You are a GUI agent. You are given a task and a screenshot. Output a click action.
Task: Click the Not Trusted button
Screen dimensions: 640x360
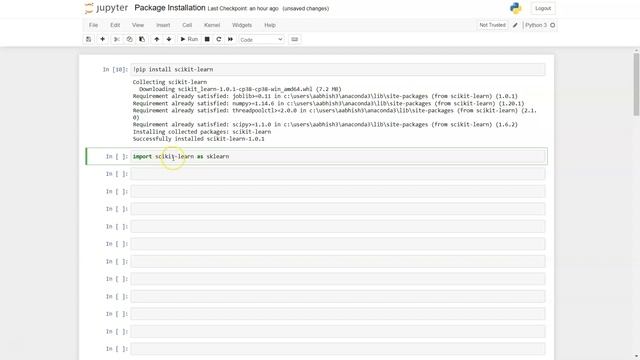492,25
